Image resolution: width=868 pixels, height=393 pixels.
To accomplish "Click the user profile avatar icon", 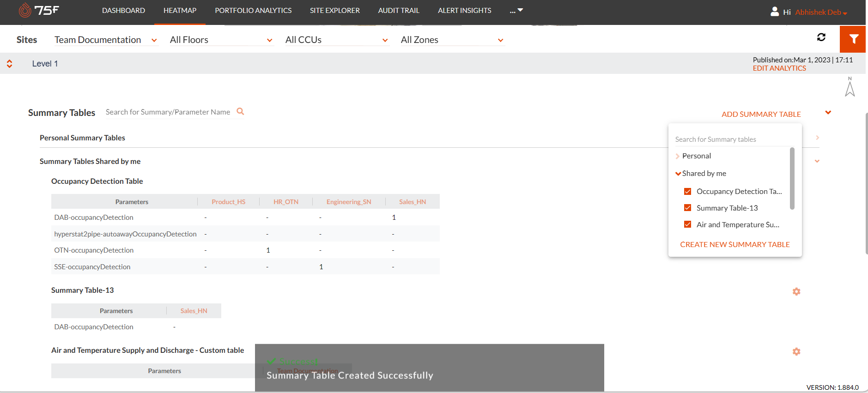I will 775,12.
